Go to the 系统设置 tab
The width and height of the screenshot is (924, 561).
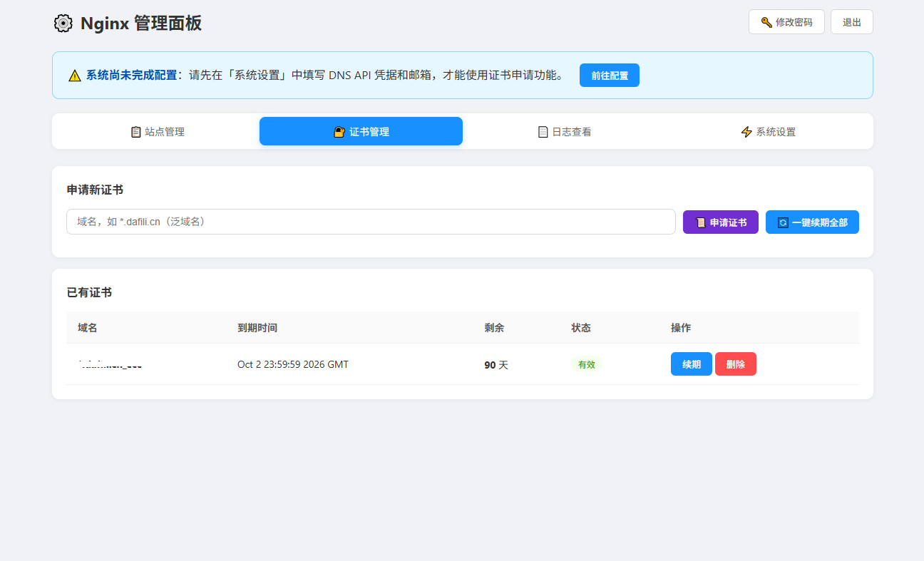point(768,131)
